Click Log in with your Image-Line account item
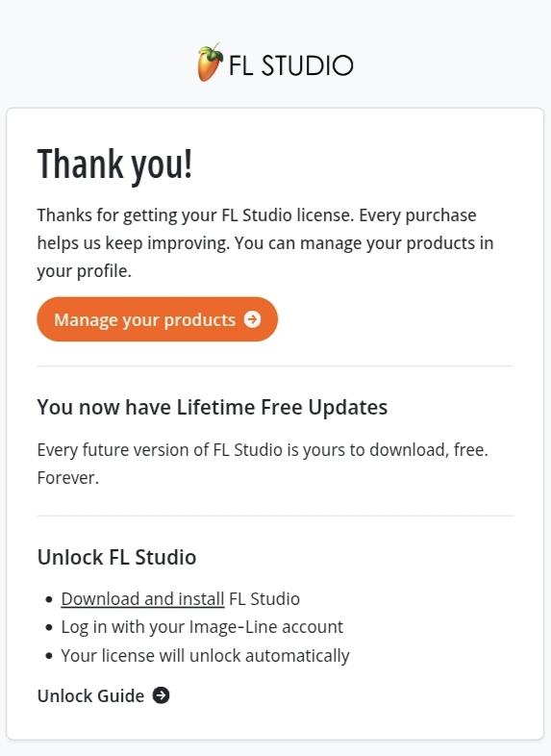 point(202,627)
